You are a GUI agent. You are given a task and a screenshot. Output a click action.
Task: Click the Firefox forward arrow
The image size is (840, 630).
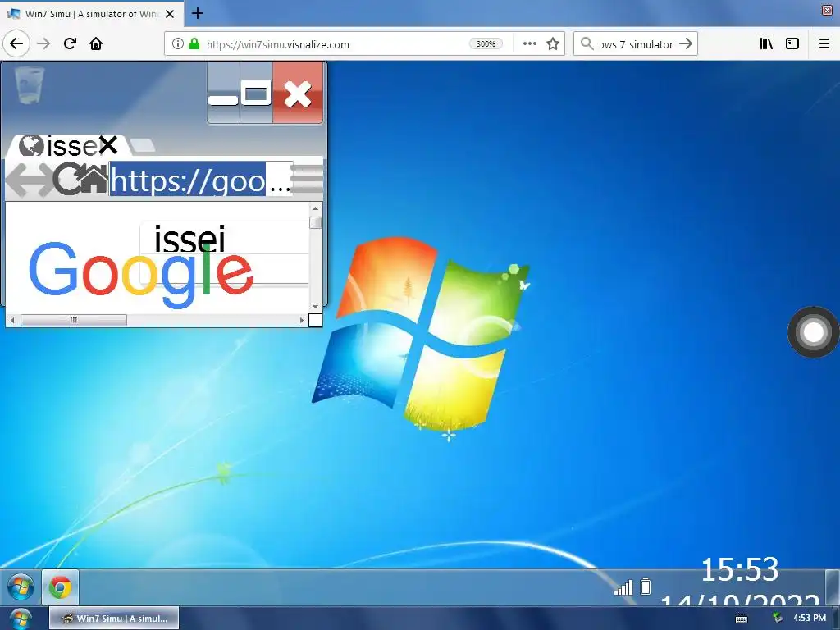pyautogui.click(x=43, y=43)
